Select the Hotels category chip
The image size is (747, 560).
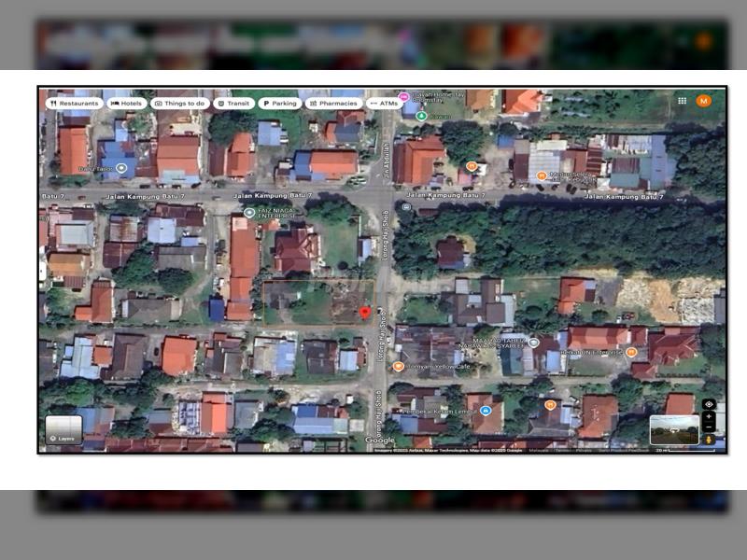coord(126,104)
